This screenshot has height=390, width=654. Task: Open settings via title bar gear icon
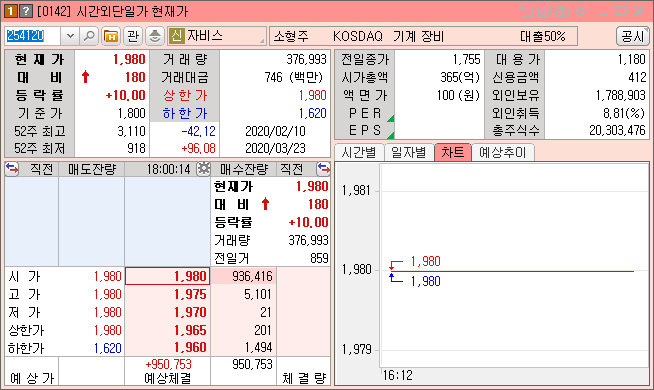(x=580, y=11)
